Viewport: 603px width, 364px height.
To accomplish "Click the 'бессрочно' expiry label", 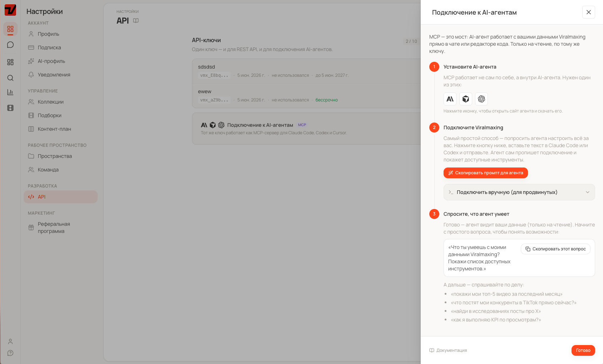I will tap(327, 100).
